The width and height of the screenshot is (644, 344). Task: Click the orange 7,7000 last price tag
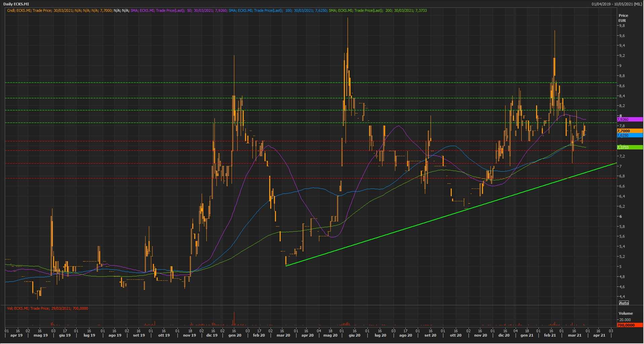[629, 131]
